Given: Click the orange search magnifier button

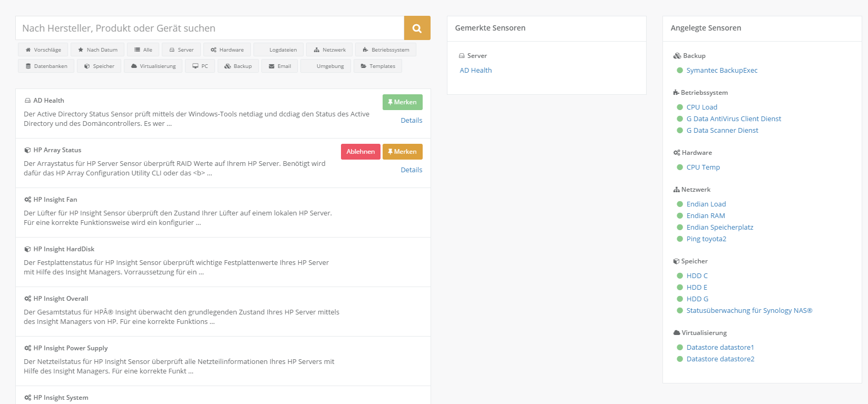Looking at the screenshot, I should tap(417, 28).
